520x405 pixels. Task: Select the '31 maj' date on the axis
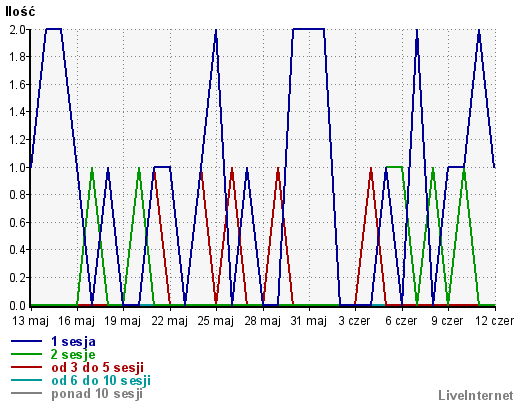pyautogui.click(x=308, y=321)
